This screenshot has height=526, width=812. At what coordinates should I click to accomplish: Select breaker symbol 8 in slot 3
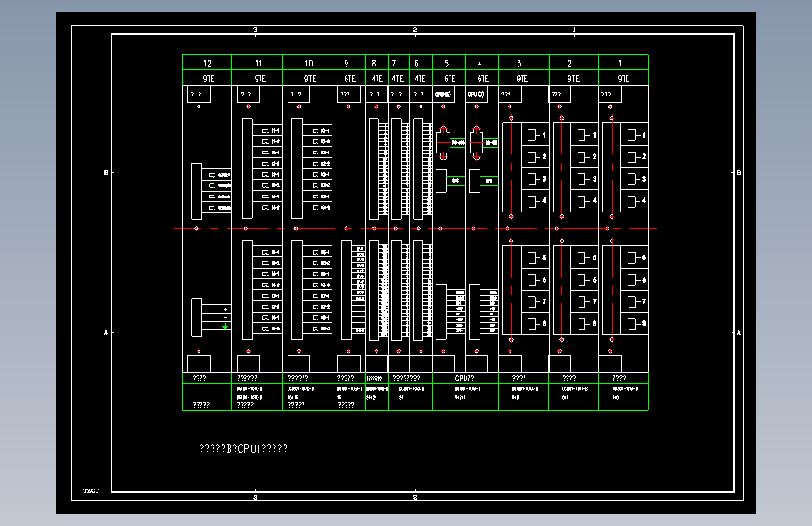[535, 324]
